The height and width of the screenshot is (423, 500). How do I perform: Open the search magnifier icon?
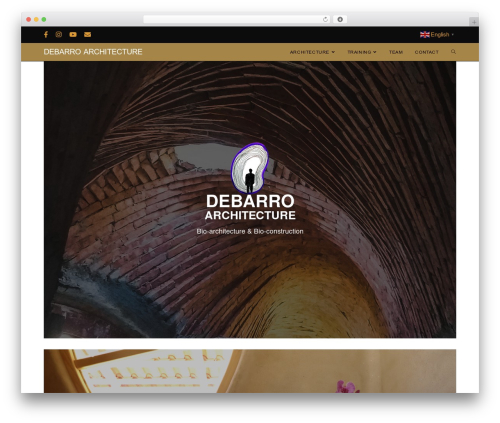[453, 52]
